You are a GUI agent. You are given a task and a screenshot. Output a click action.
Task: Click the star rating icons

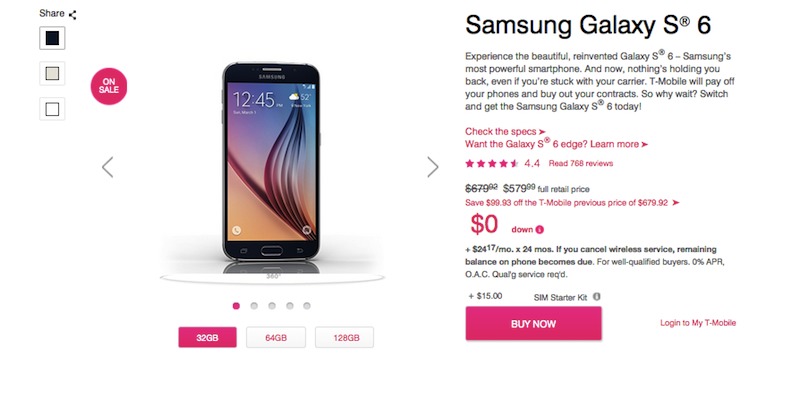pos(492,164)
